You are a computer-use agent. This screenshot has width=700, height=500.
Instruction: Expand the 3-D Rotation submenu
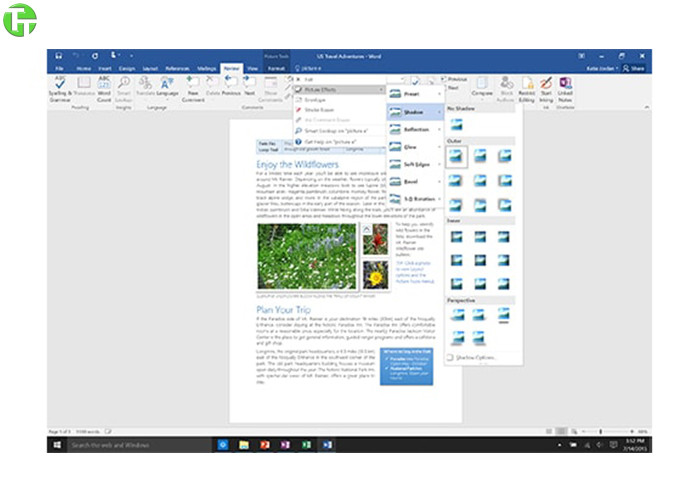pos(415,199)
